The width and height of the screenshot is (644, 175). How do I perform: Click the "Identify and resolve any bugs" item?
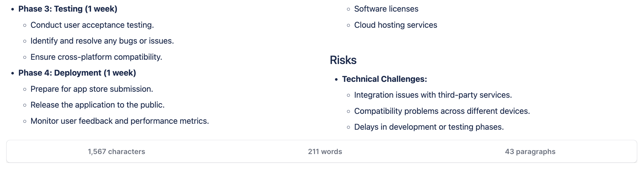102,41
